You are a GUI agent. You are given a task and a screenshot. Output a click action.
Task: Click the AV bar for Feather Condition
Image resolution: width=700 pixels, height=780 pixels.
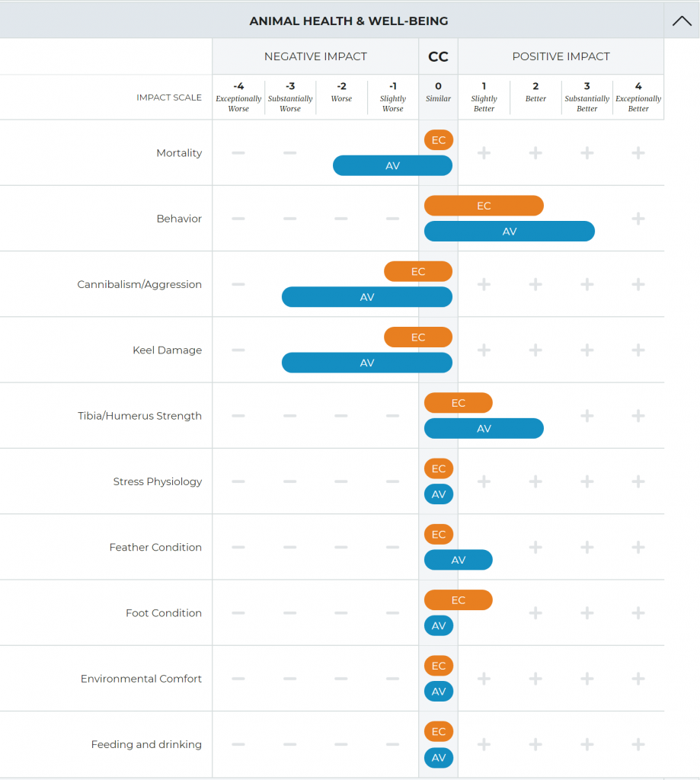[458, 560]
